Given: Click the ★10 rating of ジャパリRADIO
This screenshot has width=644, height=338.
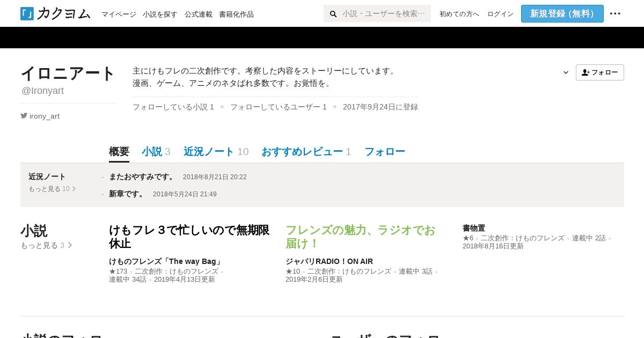Looking at the screenshot, I should click(293, 271).
